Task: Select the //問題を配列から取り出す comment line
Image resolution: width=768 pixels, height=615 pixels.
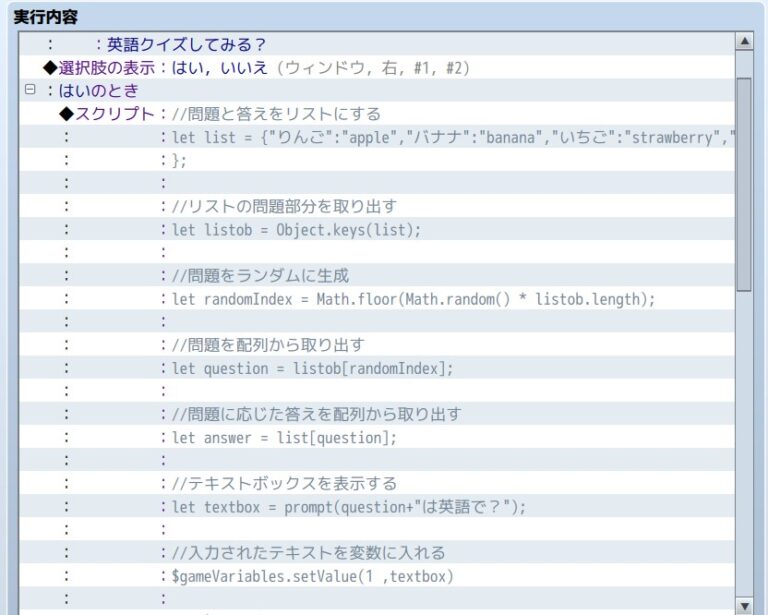Action: (x=268, y=345)
